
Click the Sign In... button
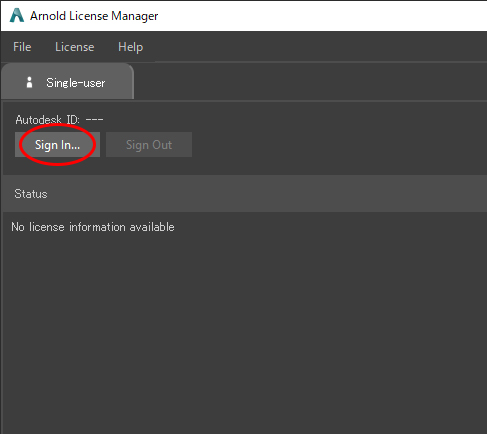pyautogui.click(x=57, y=145)
